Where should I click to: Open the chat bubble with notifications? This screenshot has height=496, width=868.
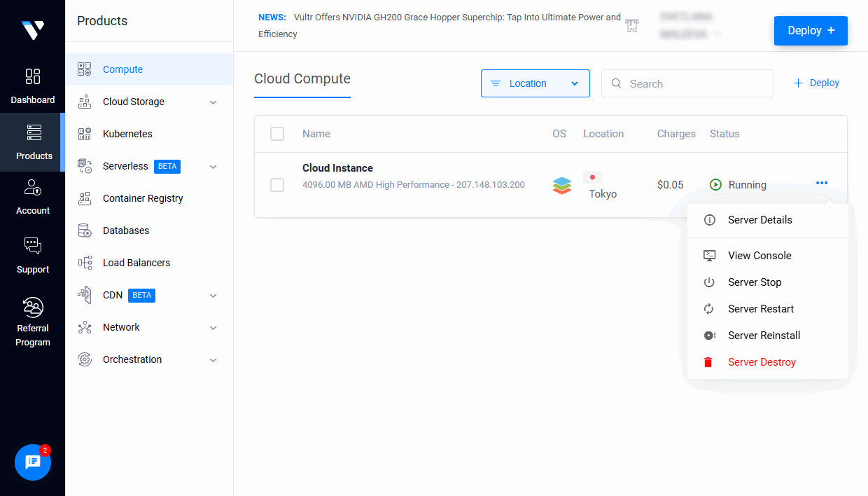[x=32, y=462]
